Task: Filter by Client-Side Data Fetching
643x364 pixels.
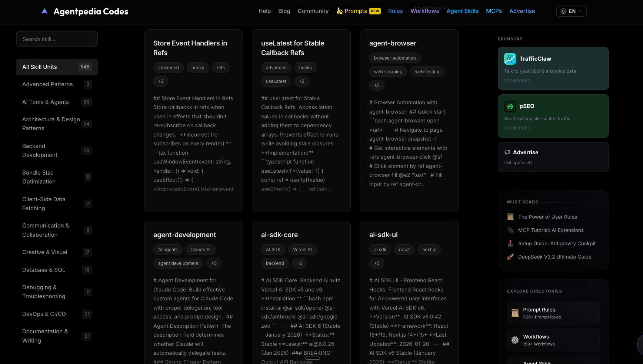Action: tap(57, 204)
